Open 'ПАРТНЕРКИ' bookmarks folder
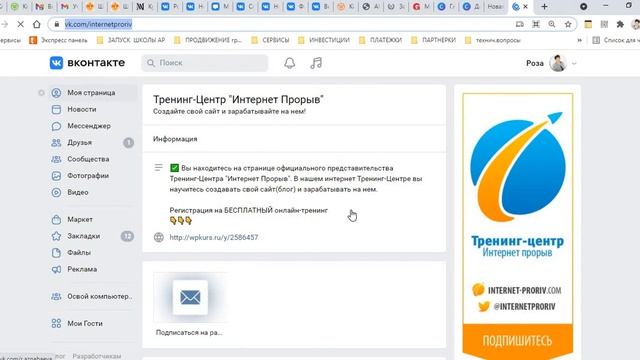The image size is (640, 360). point(433,40)
